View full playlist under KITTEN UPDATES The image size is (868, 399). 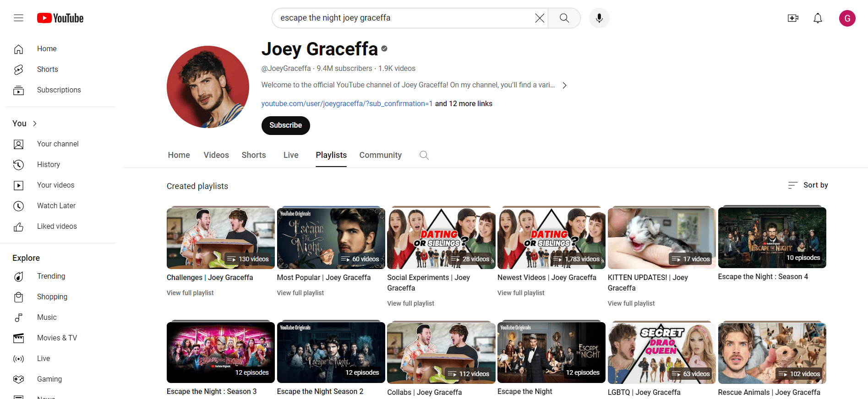631,303
